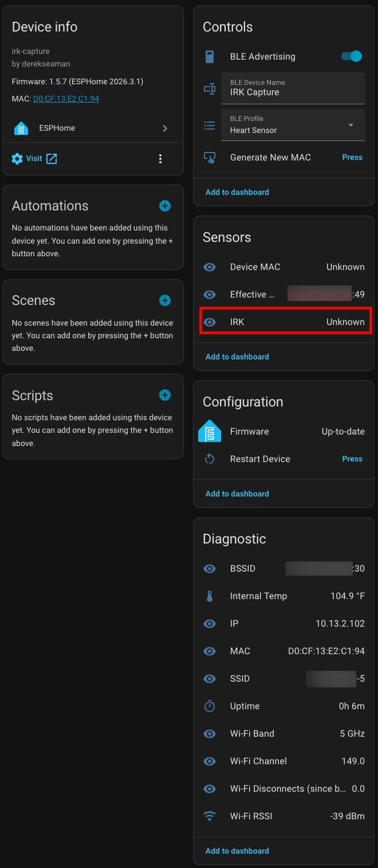Open the Visit device link
Image resolution: width=378 pixels, height=868 pixels.
34,159
